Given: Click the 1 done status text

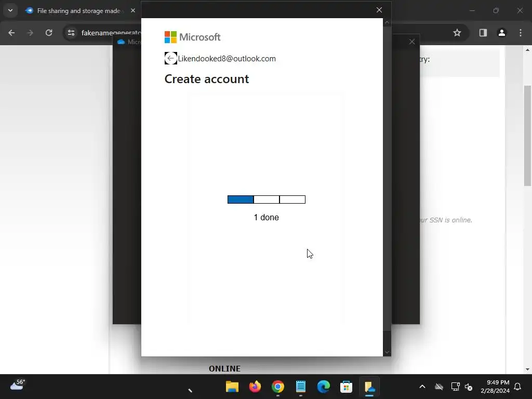Looking at the screenshot, I should (267, 218).
